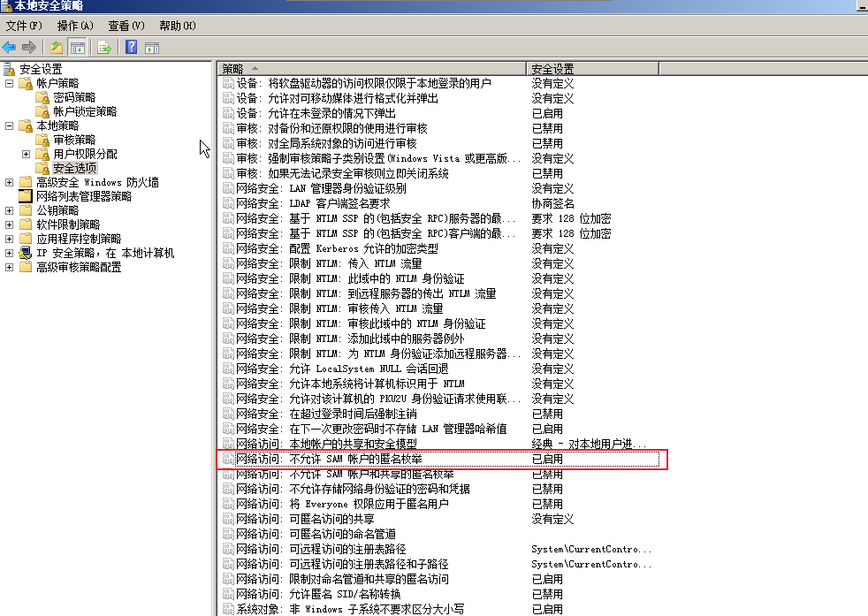The height and width of the screenshot is (616, 868).
Task: Open the 操作(A) menu
Action: pos(75,26)
